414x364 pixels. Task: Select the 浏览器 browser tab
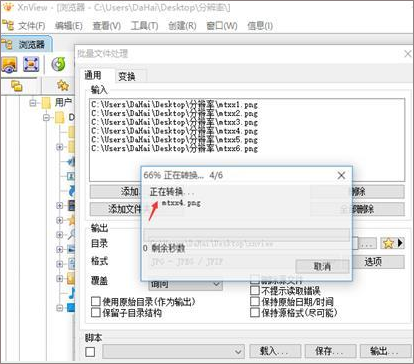tap(27, 44)
